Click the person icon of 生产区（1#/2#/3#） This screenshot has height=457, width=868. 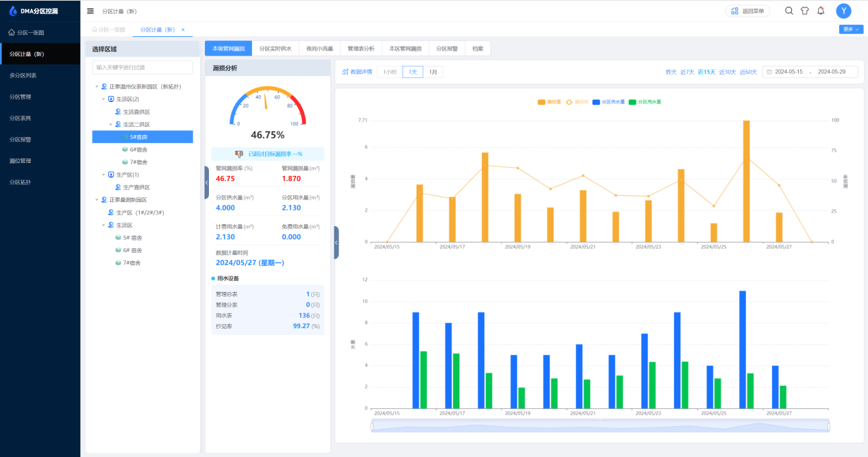point(111,212)
